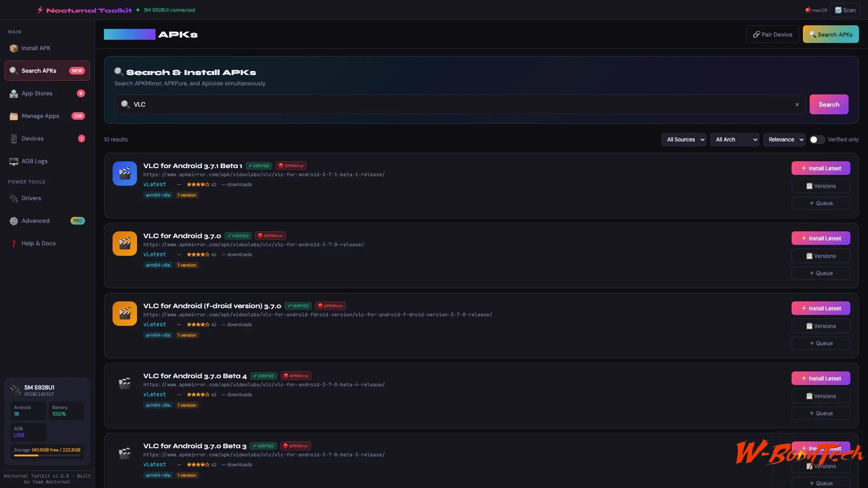The image size is (868, 488).
Task: Select Search APKs sidebar item
Action: (x=47, y=71)
